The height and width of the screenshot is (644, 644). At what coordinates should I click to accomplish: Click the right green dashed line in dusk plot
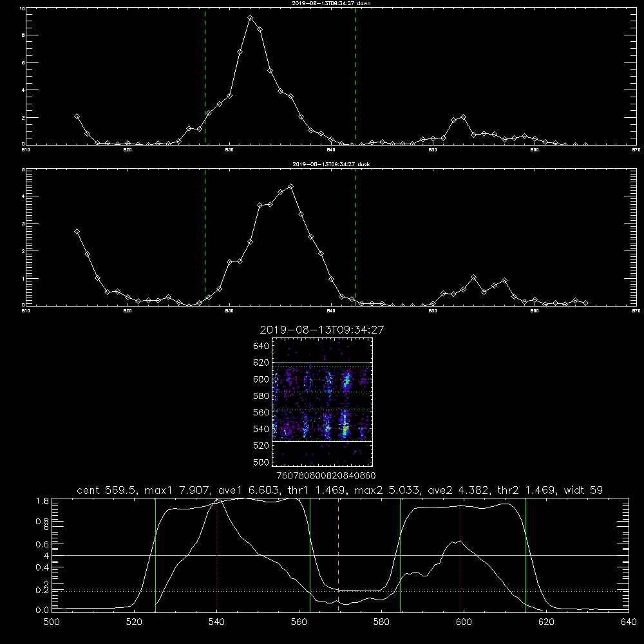[355, 238]
